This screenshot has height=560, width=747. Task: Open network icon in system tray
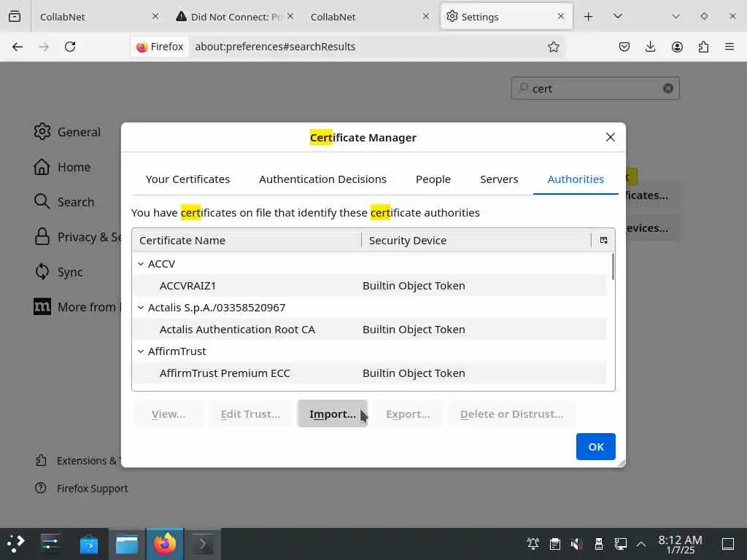point(620,543)
